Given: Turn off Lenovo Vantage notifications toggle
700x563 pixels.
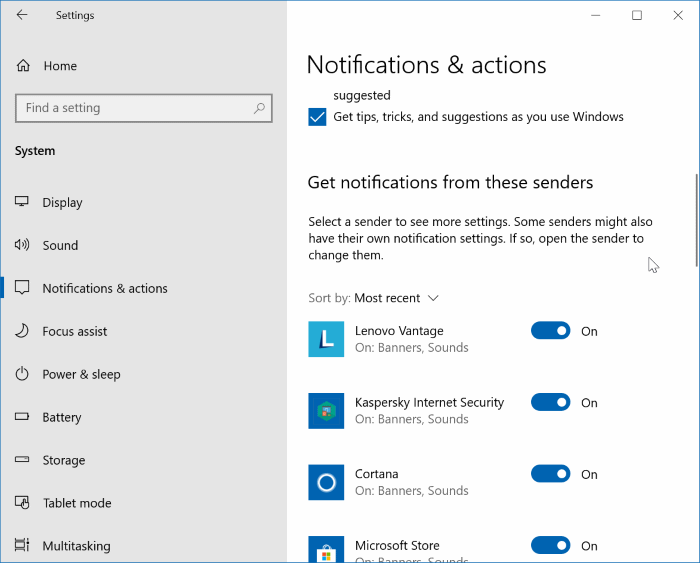Looking at the screenshot, I should point(550,331).
